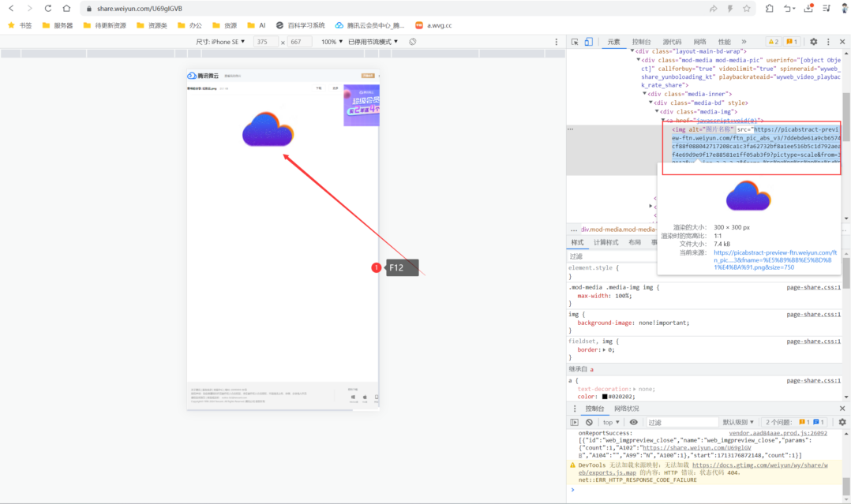Viewport: 851px width, 504px height.
Task: Collapse the media-inner div node
Action: pos(645,94)
